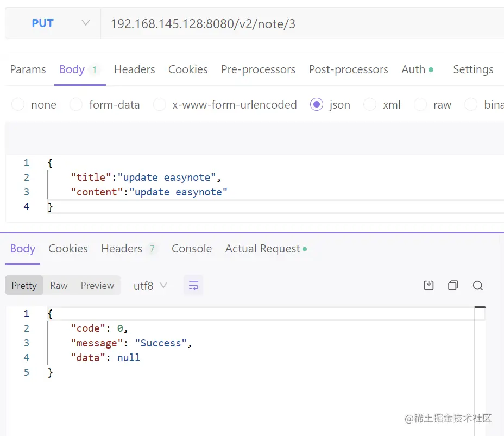Switch response view to Raw

coord(59,286)
